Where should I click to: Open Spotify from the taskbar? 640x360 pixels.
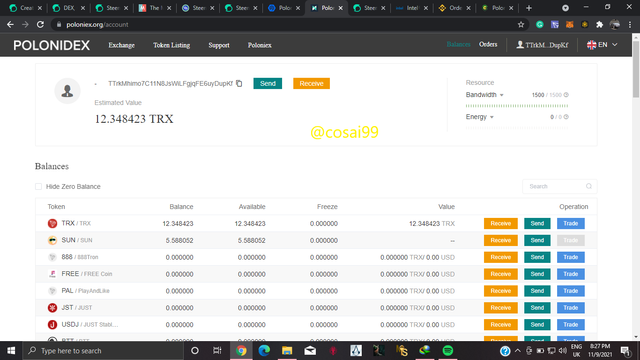coord(448,351)
